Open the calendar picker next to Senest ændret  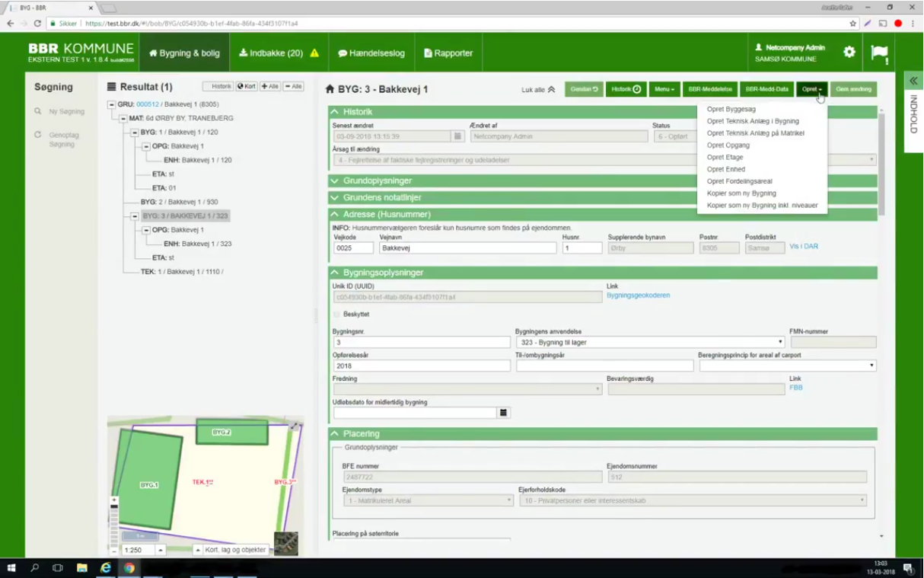pyautogui.click(x=457, y=136)
